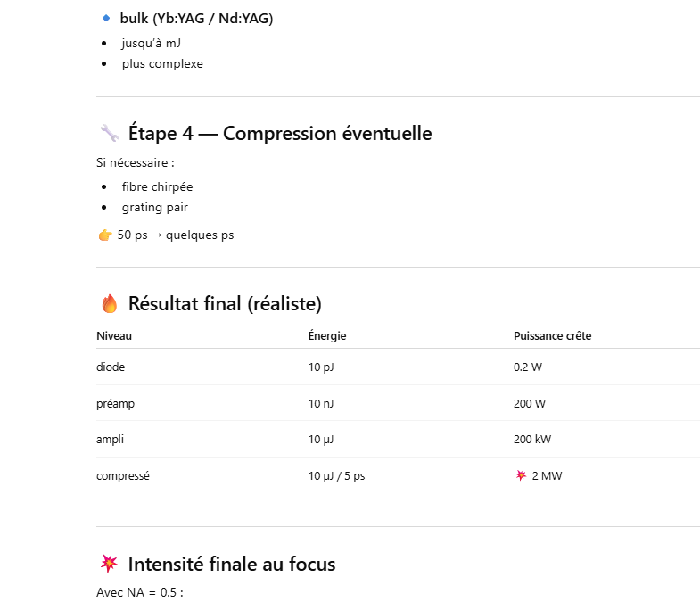Click the "Résultat final (réaliste)" heading
This screenshot has width=700, height=602.
(x=225, y=304)
